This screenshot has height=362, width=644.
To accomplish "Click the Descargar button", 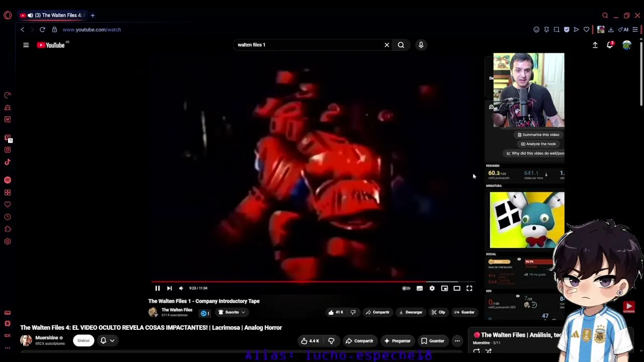I will 411,312.
